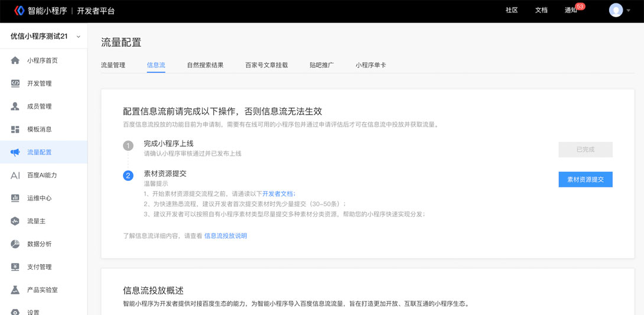Open the 产品实验室 flask icon
644x315 pixels.
click(15, 290)
